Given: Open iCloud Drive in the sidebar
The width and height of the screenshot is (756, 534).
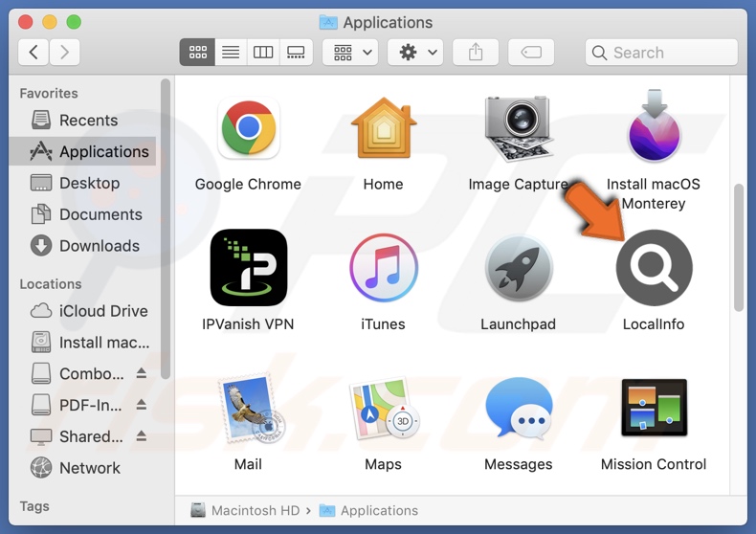Looking at the screenshot, I should [82, 311].
